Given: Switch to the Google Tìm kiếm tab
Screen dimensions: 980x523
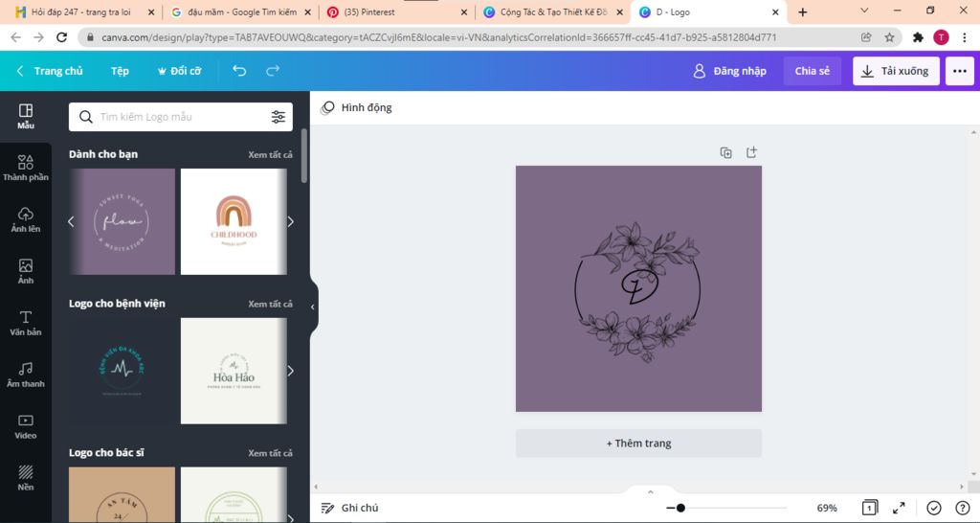Looking at the screenshot, I should point(234,11).
